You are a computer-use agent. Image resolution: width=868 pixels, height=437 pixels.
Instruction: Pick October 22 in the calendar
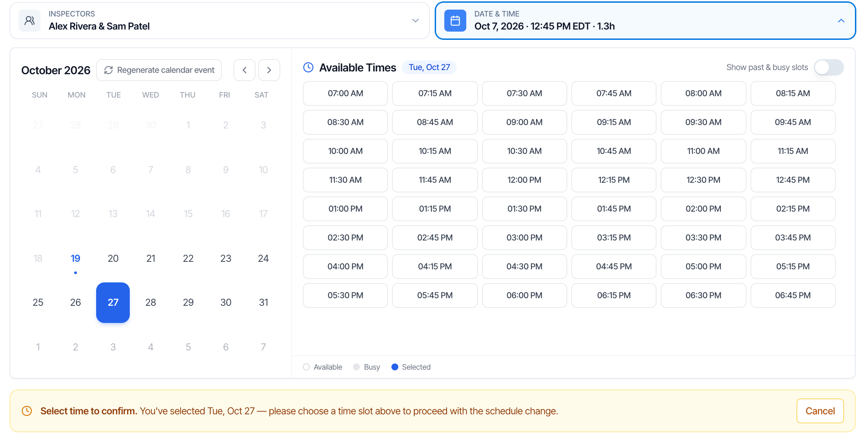point(188,258)
